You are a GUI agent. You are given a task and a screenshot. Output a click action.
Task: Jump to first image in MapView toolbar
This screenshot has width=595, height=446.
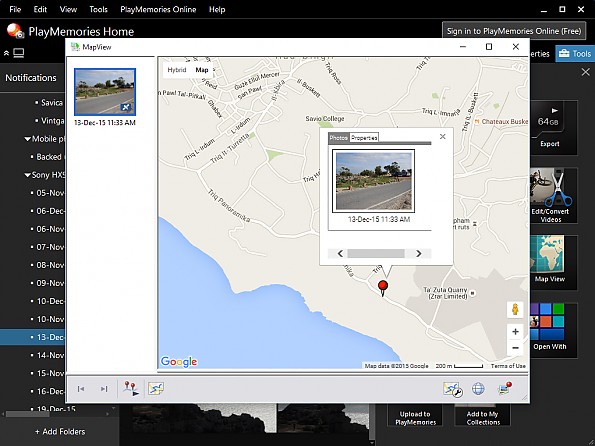[81, 389]
